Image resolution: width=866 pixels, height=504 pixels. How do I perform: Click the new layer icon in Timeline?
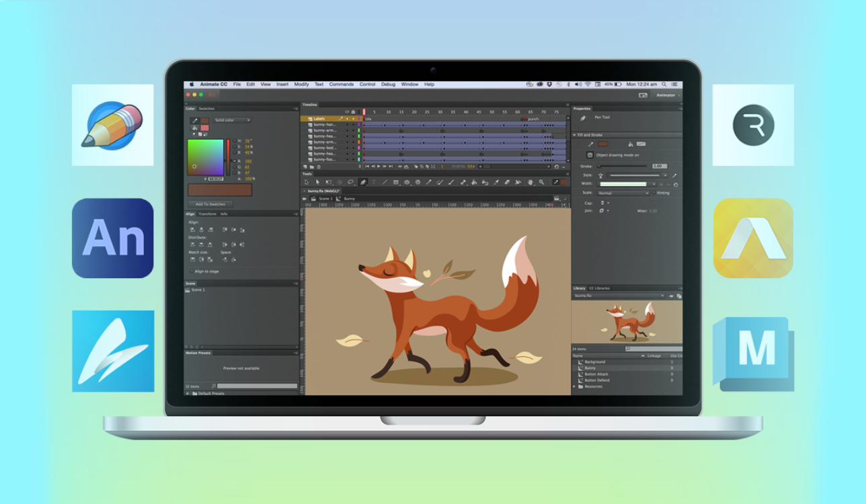(307, 167)
